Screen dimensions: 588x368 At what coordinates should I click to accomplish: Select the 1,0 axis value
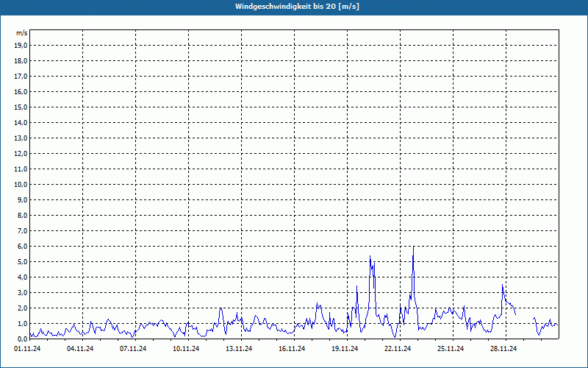click(x=23, y=323)
